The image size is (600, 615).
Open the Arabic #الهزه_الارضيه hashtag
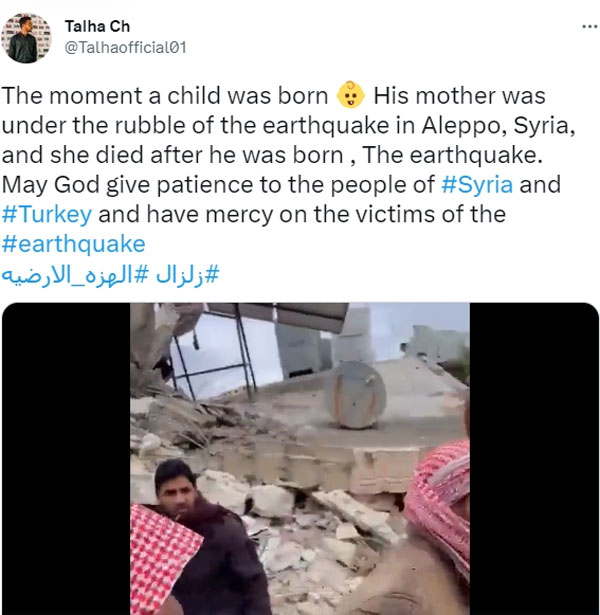coord(75,274)
